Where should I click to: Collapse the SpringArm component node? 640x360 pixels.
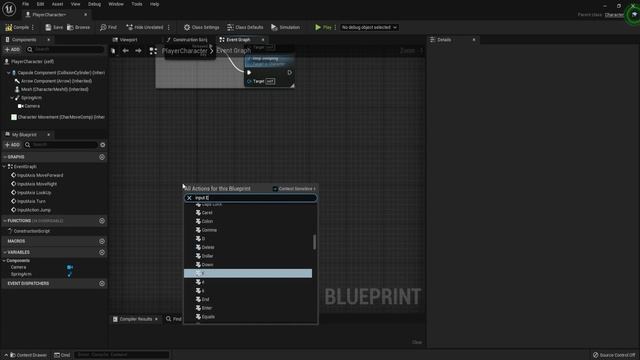(11, 98)
